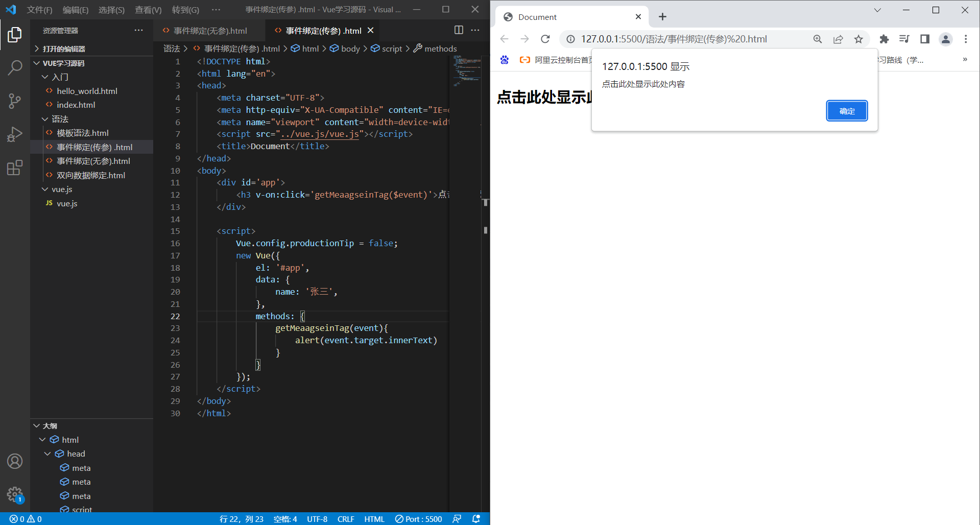Open 模板语法.html in explorer
This screenshot has width=980, height=525.
coord(83,133)
